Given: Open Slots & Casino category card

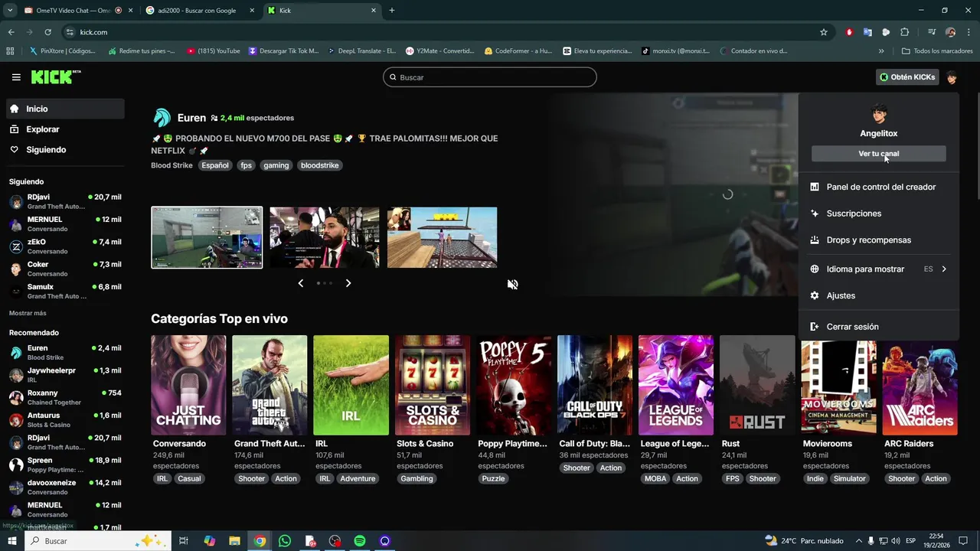Looking at the screenshot, I should (433, 385).
